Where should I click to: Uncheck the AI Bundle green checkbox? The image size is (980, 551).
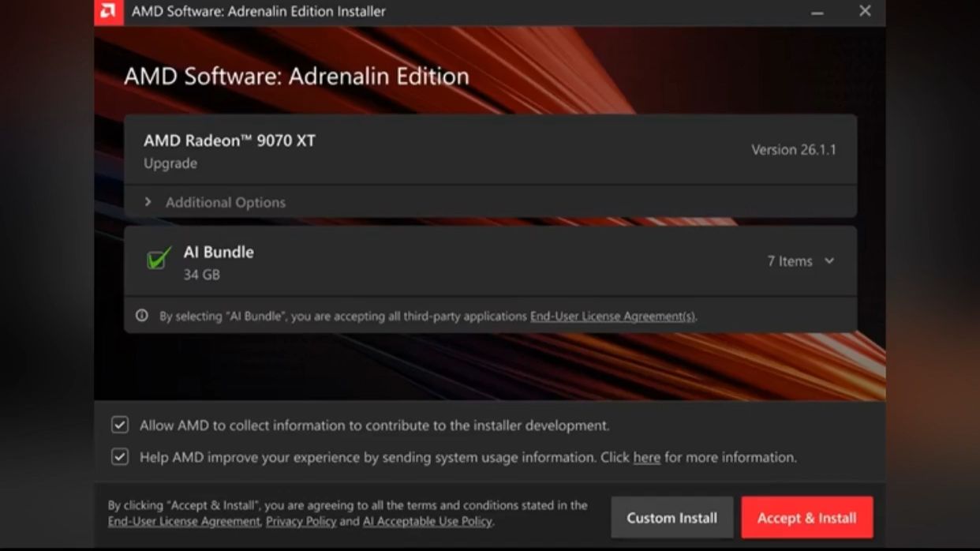click(x=159, y=258)
